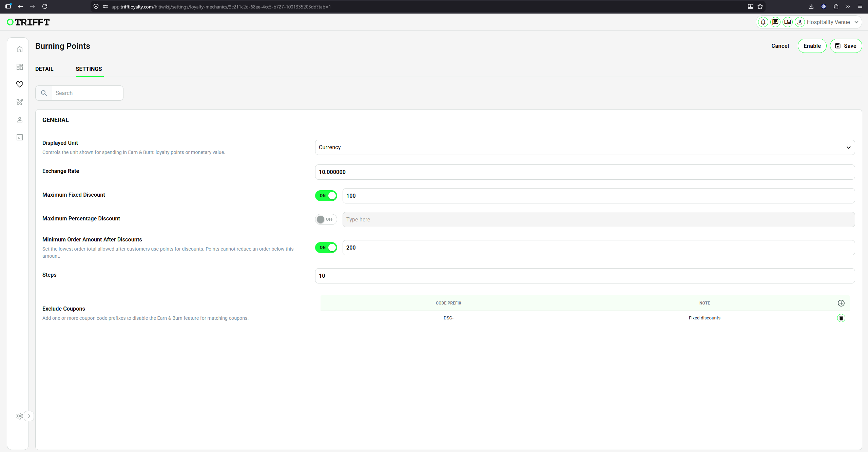The width and height of the screenshot is (868, 452).
Task: Open the dashboard grid icon in sidebar
Action: (20, 67)
